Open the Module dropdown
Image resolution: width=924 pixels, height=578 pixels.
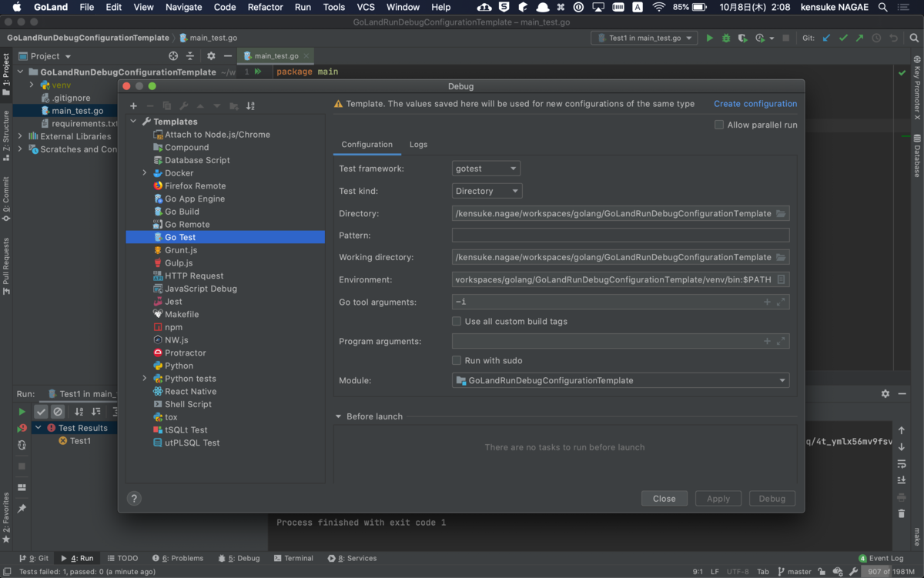pos(621,380)
